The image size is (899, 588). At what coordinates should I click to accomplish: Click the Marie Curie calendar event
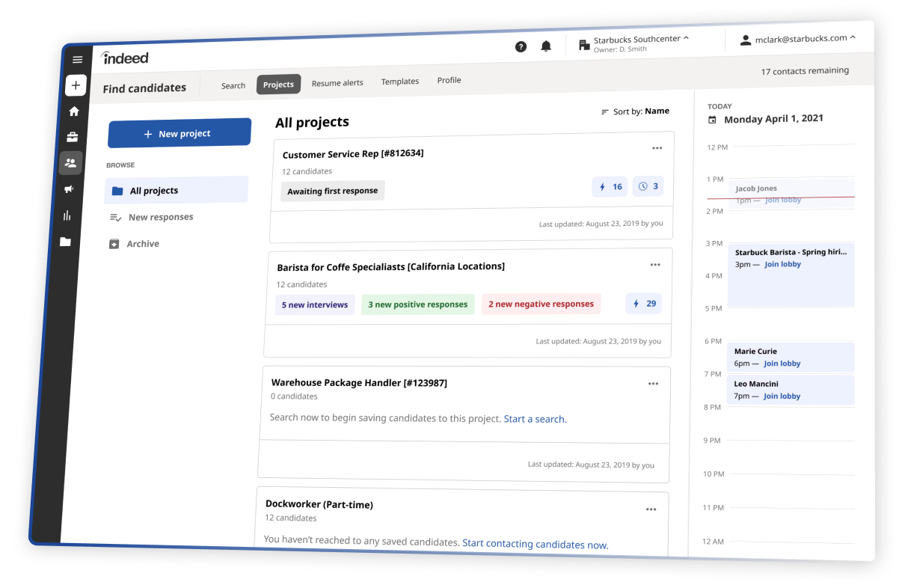coord(791,357)
